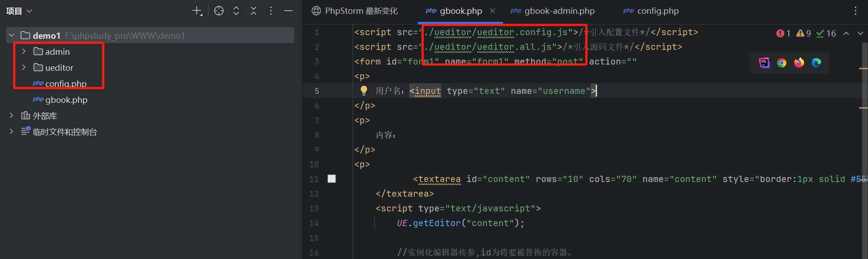Image resolution: width=868 pixels, height=259 pixels.
Task: Click line number 1 in gutter
Action: [317, 32]
